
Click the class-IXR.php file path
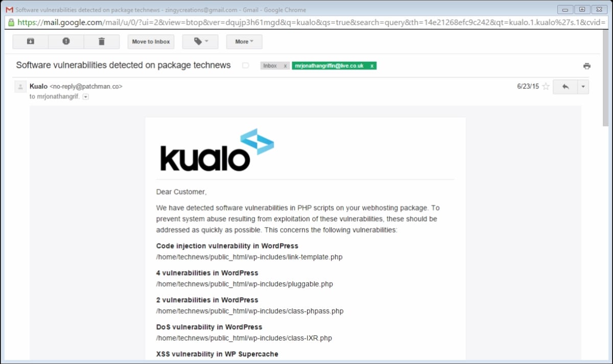pyautogui.click(x=244, y=338)
